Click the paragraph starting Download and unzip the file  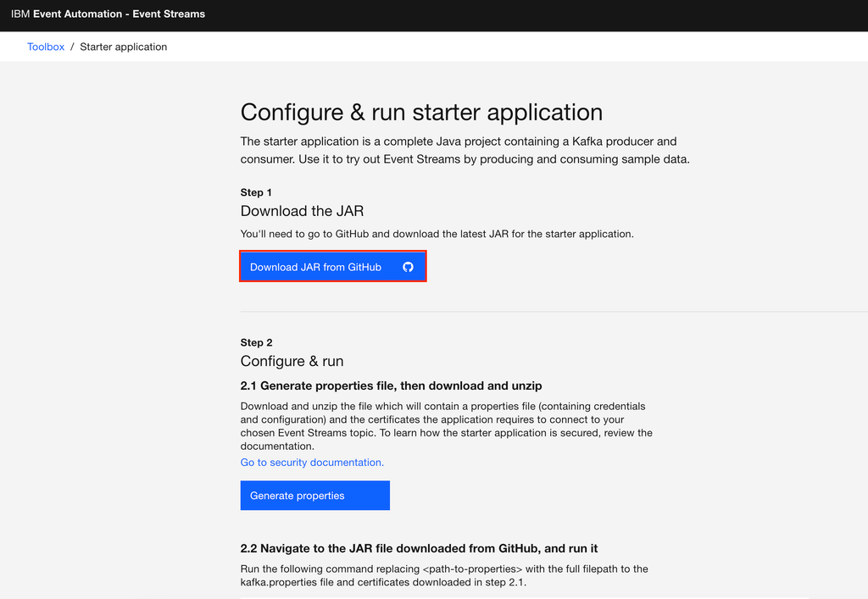click(446, 426)
